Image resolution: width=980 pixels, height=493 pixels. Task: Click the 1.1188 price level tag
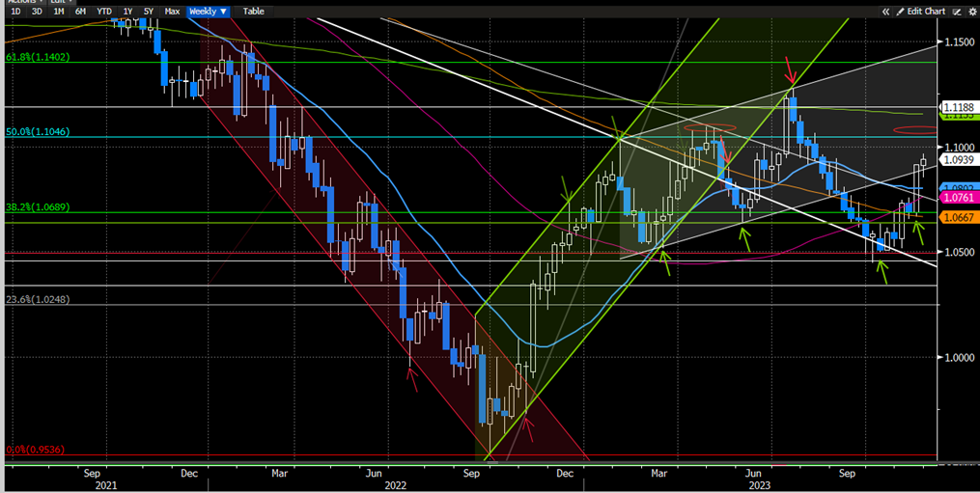coord(958,107)
